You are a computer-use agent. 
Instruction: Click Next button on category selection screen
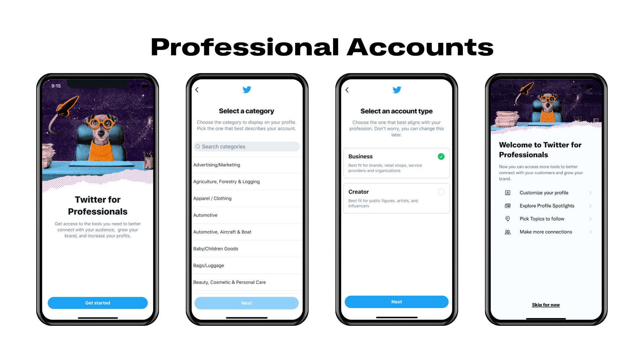click(x=247, y=303)
